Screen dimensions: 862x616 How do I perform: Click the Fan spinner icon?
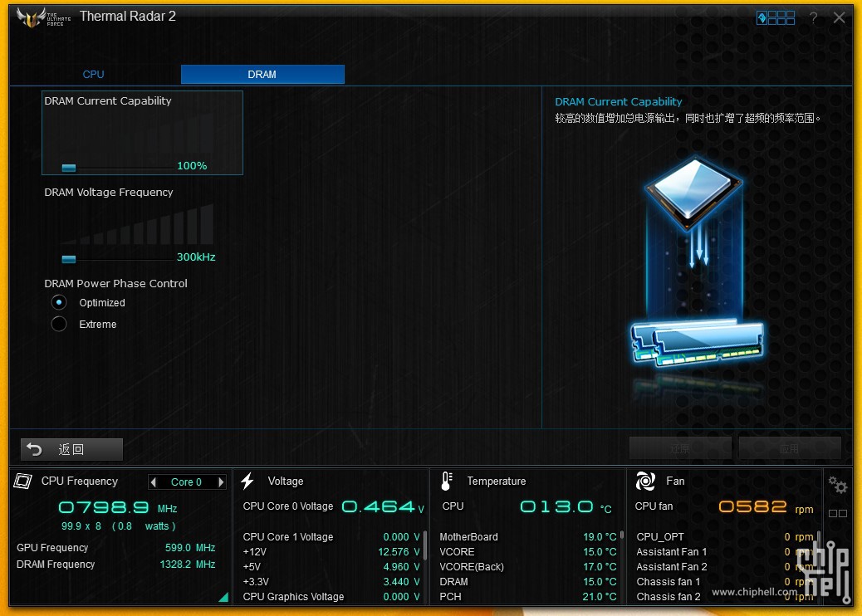coord(645,481)
